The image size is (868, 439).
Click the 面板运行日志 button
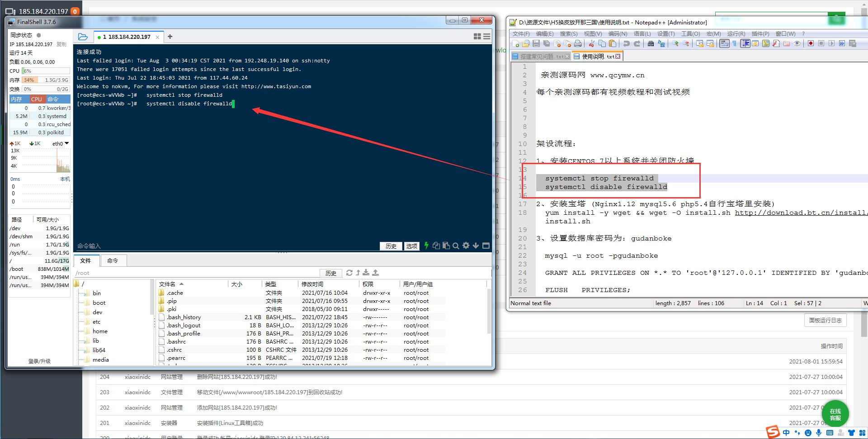(x=825, y=320)
